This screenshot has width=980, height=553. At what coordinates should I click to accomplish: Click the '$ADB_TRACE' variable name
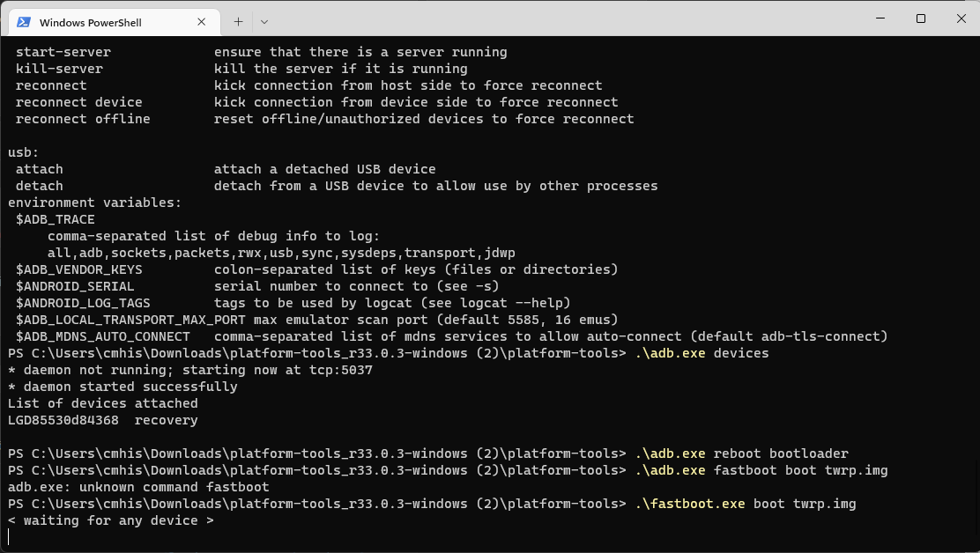55,219
